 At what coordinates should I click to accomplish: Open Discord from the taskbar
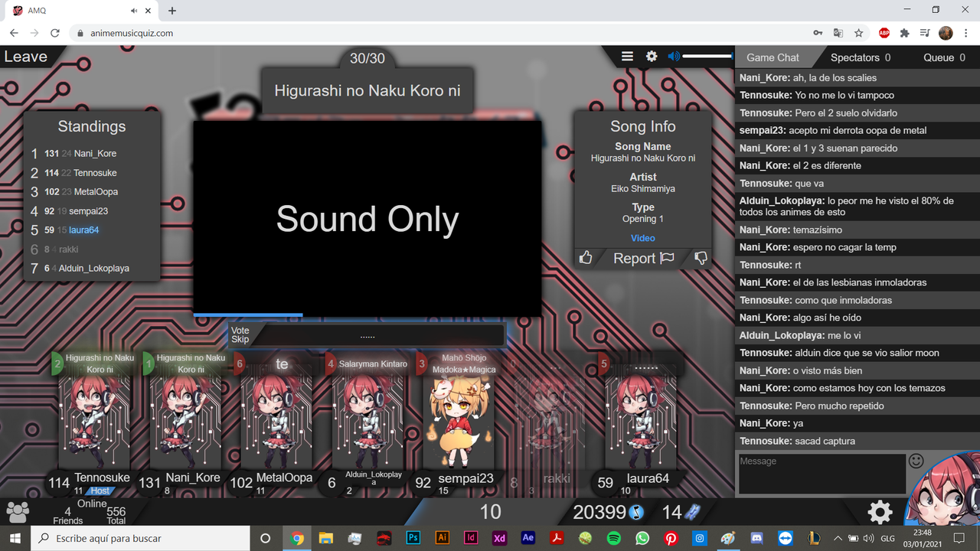pyautogui.click(x=756, y=538)
